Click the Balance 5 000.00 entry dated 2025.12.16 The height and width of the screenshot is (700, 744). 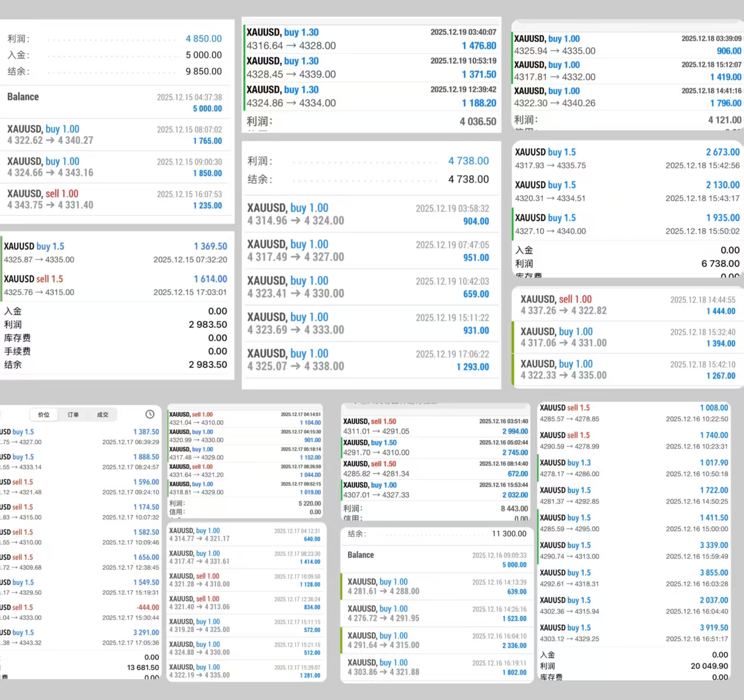pos(437,559)
